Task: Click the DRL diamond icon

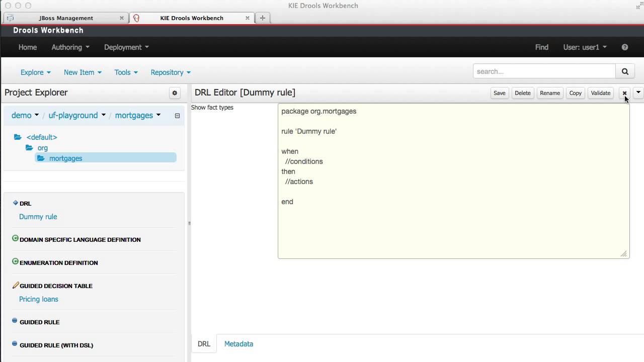Action: point(15,203)
